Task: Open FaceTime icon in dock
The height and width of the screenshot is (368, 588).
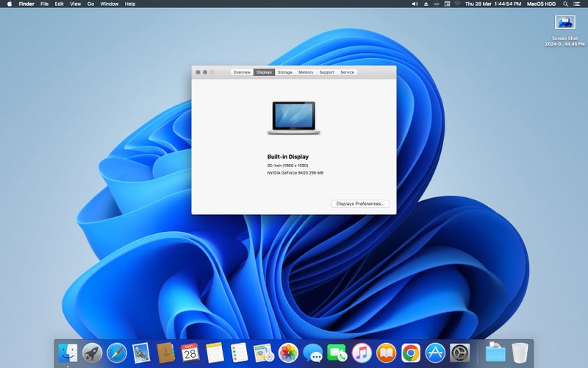Action: [337, 353]
